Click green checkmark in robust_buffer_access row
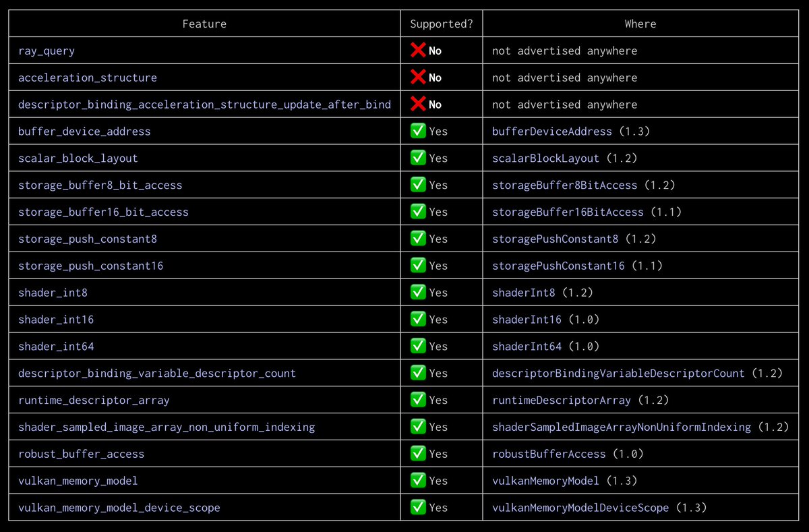809x532 pixels. 418,453
